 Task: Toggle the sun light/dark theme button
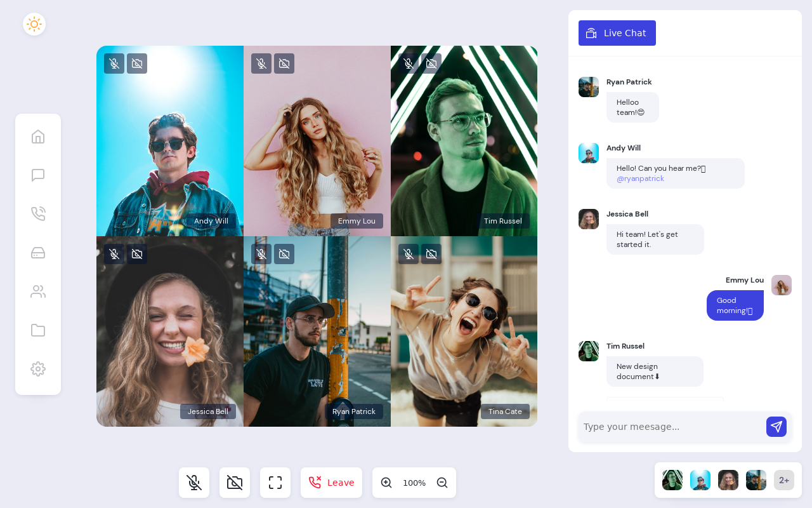34,24
